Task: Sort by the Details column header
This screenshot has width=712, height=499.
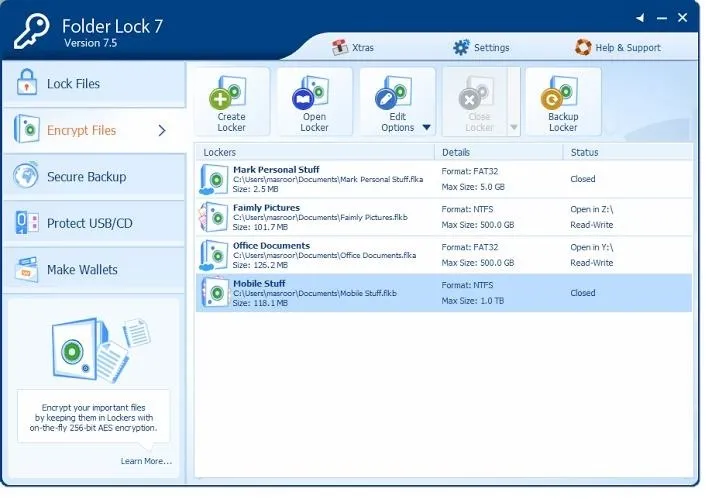Action: (499, 153)
